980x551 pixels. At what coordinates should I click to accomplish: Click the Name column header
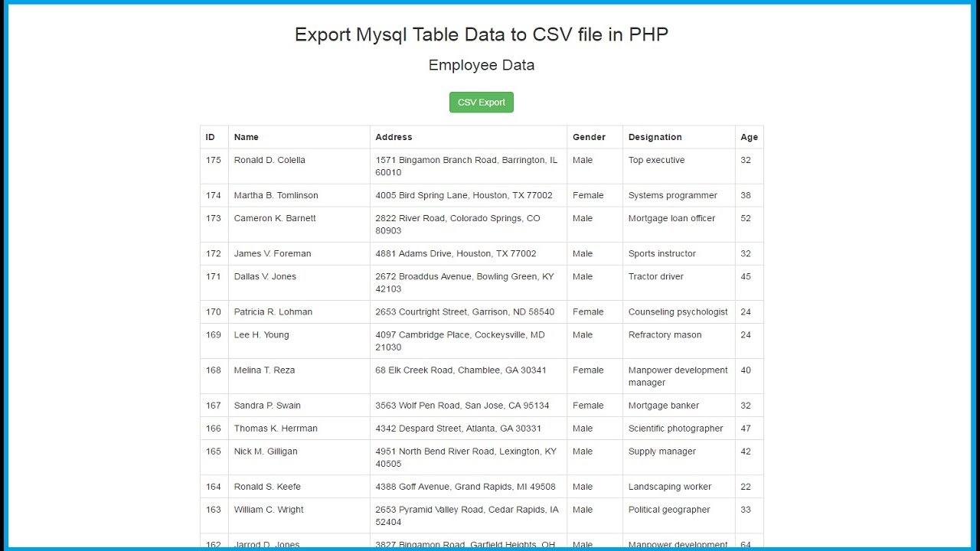click(247, 137)
